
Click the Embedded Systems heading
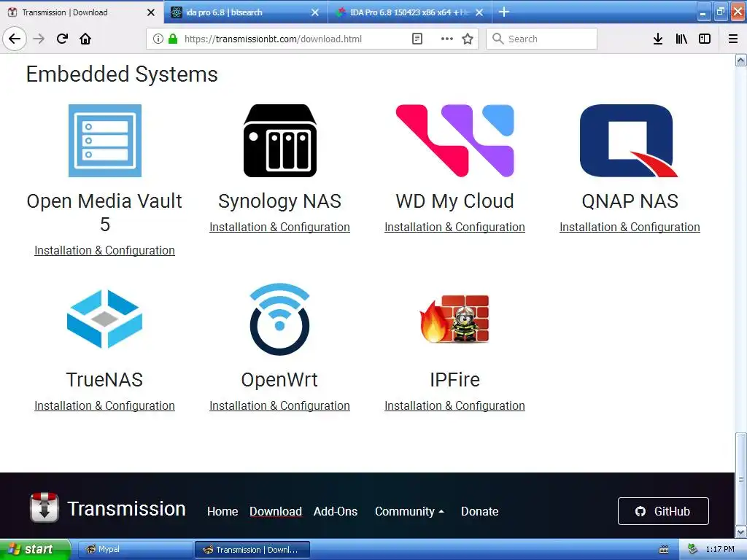pos(122,74)
